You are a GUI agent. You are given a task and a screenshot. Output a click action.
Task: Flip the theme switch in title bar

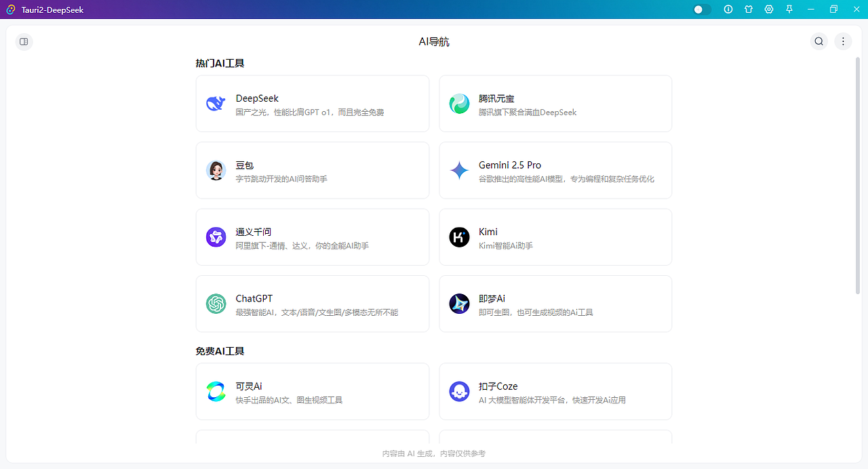coord(703,9)
